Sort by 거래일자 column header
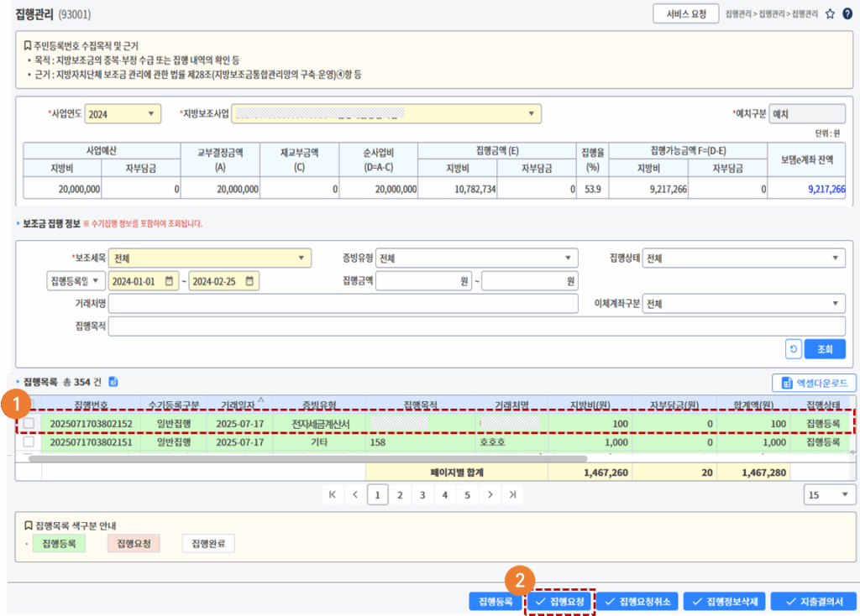The height and width of the screenshot is (616, 860). pyautogui.click(x=239, y=405)
